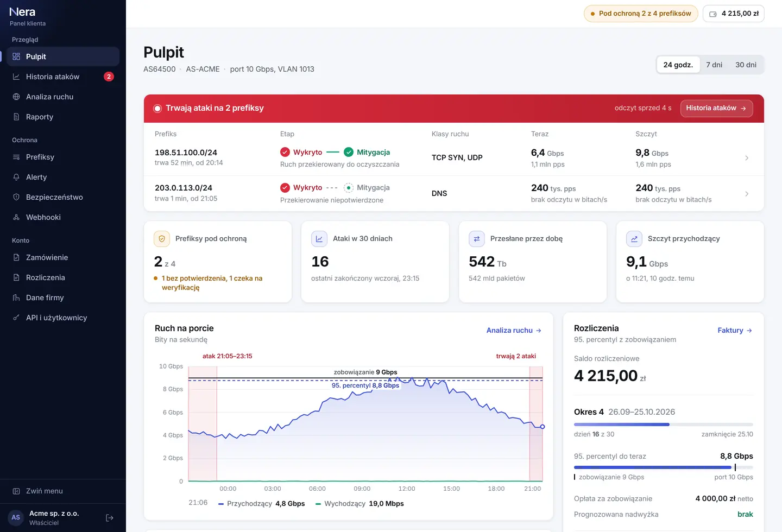Click the 'atak 21:05–23:15' chart annotation
The image size is (782, 532).
coord(228,356)
